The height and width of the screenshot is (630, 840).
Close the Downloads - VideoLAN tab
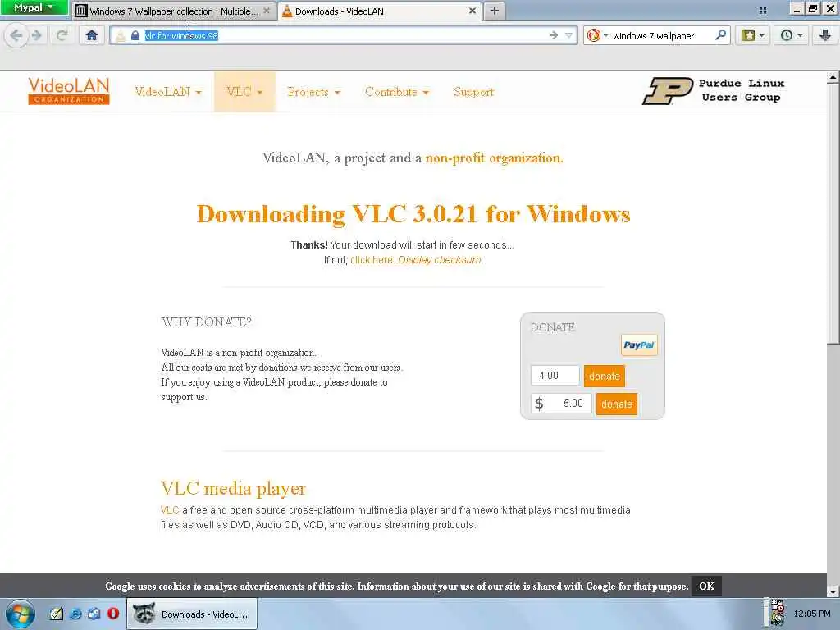(472, 11)
